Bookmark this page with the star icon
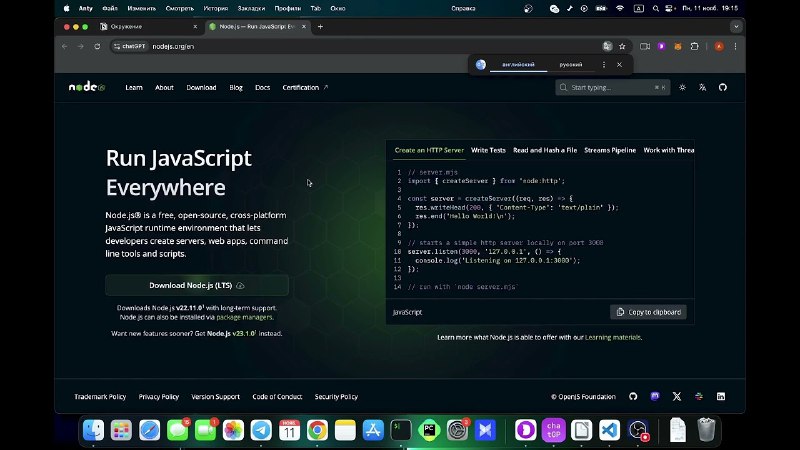The image size is (800, 450). [x=622, y=46]
